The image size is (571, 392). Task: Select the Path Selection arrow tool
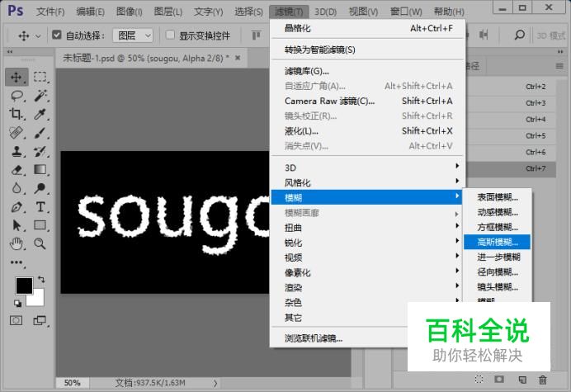tap(17, 225)
